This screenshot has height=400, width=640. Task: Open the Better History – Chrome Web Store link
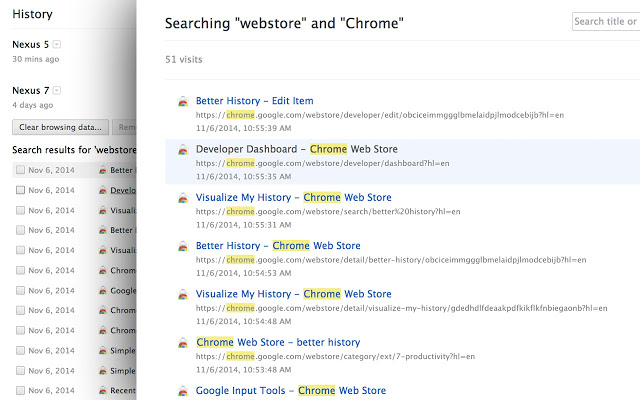278,246
